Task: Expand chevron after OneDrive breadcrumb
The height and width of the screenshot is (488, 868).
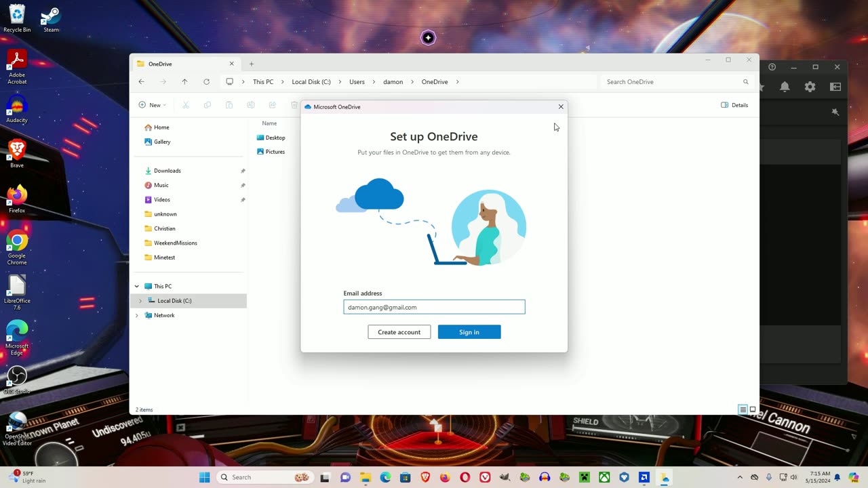Action: pyautogui.click(x=457, y=82)
